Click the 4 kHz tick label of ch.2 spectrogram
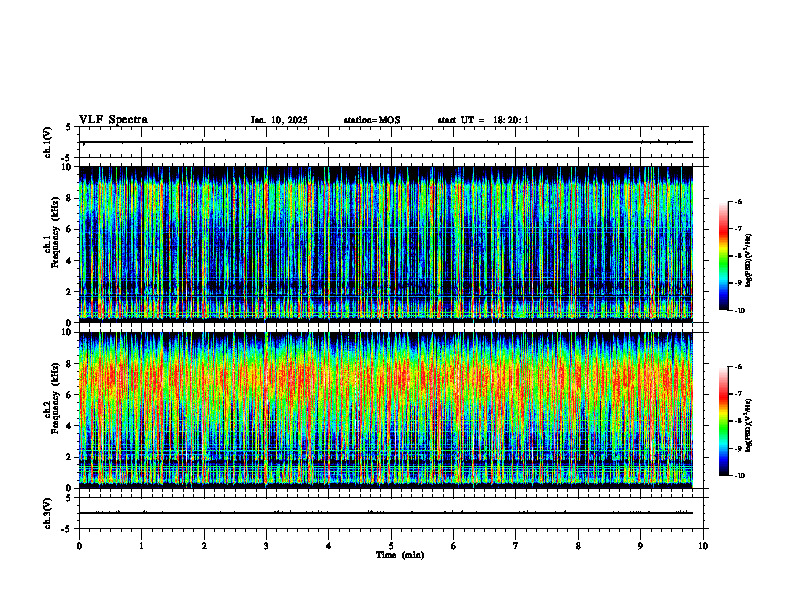792x612 pixels. 70,426
